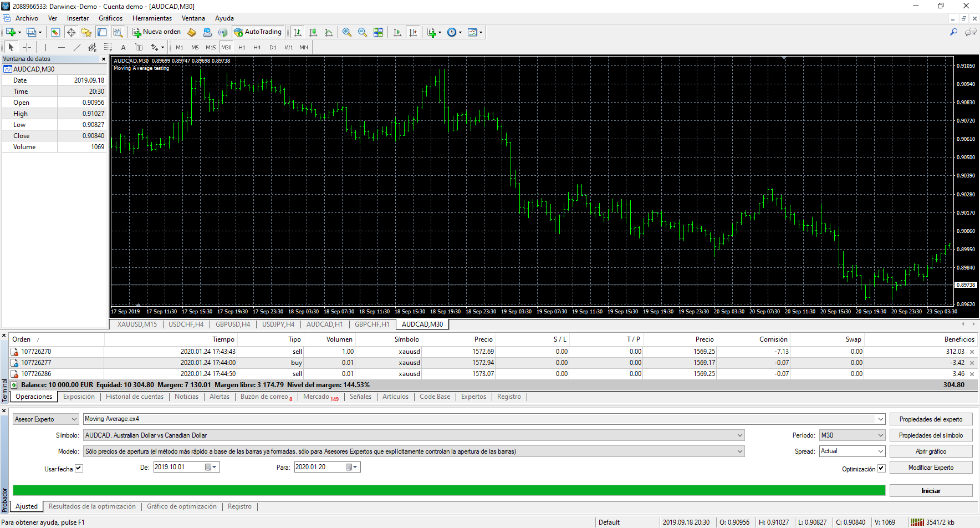Select the crosshair cursor tool
The width and height of the screenshot is (980, 528).
[27, 47]
